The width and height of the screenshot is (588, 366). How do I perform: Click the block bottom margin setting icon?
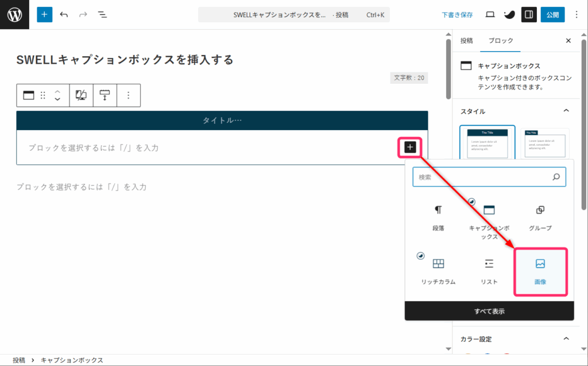pyautogui.click(x=105, y=95)
